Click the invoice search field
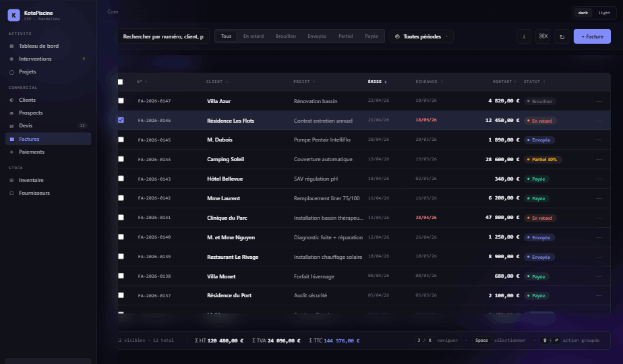Viewport: 623px width, 364px height. [164, 36]
